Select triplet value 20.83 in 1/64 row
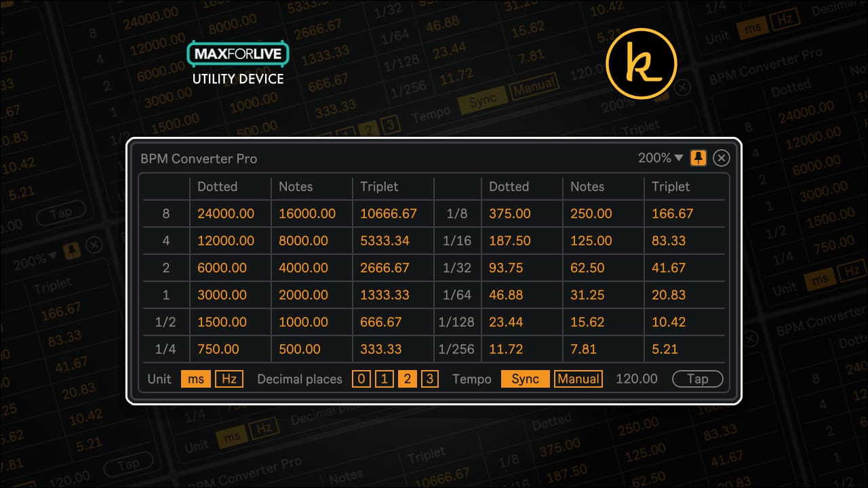This screenshot has width=868, height=488. tap(669, 295)
